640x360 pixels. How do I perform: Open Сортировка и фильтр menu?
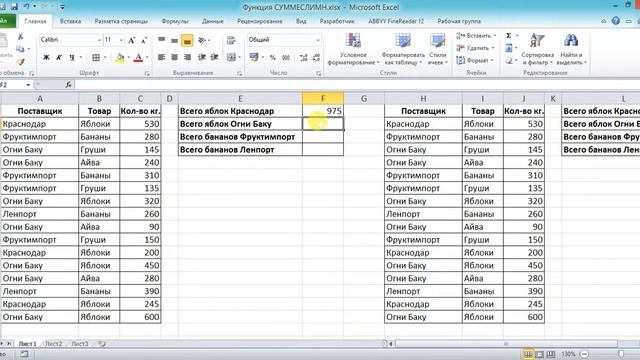pyautogui.click(x=538, y=49)
